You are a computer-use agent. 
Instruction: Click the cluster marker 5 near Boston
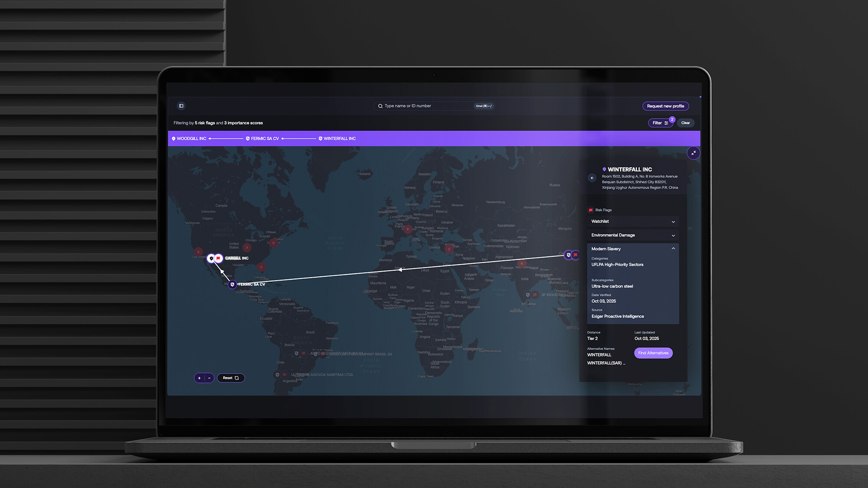tap(273, 243)
